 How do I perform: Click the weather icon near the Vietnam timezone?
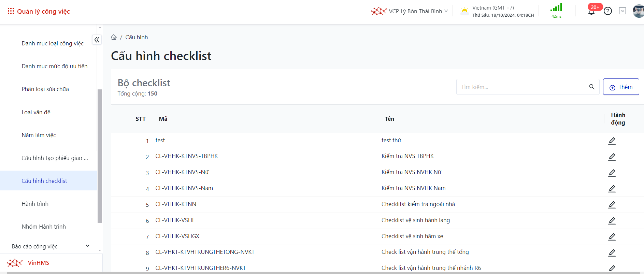click(x=464, y=11)
